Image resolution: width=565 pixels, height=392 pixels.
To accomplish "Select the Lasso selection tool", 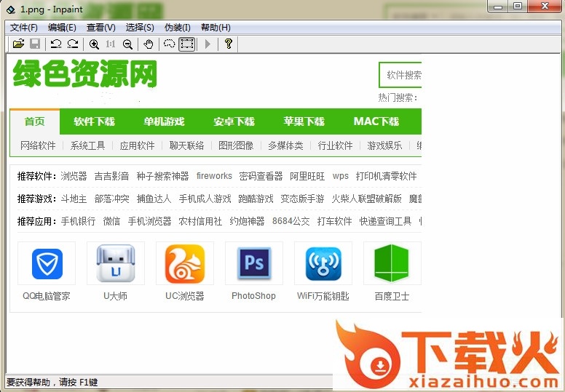I will click(x=169, y=44).
